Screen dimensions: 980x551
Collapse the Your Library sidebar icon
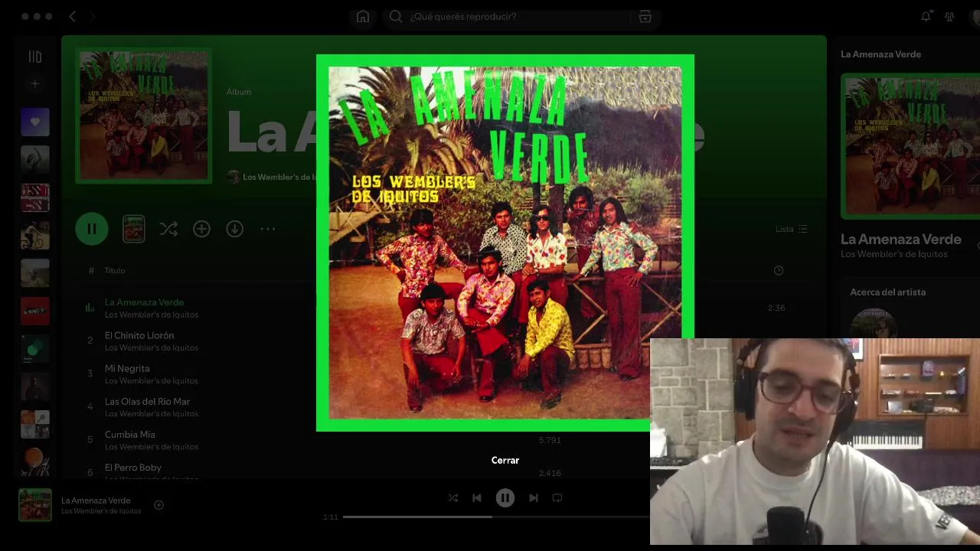click(35, 57)
